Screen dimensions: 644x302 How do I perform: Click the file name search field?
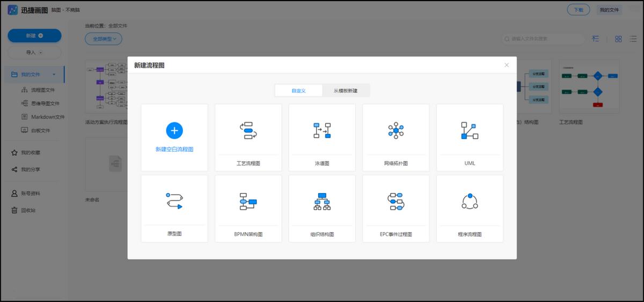pyautogui.click(x=545, y=39)
